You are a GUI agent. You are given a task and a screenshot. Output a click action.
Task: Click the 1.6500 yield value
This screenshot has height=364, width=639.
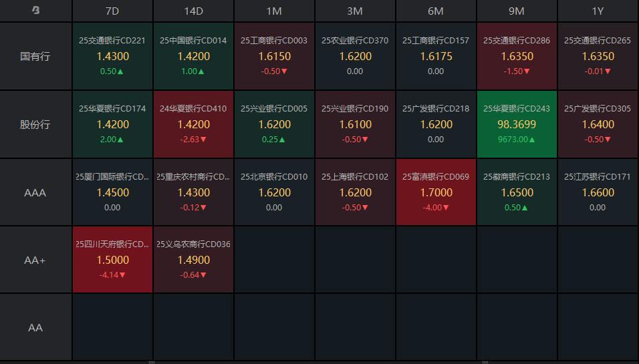pos(517,192)
